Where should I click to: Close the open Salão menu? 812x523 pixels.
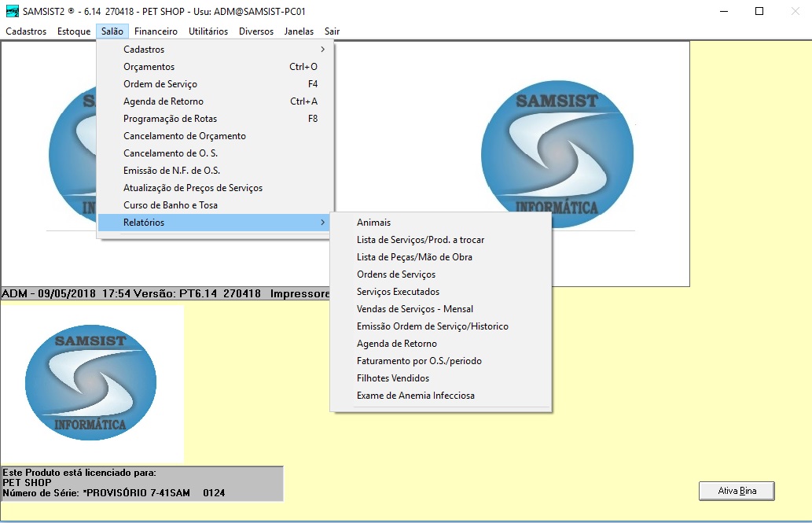click(112, 31)
